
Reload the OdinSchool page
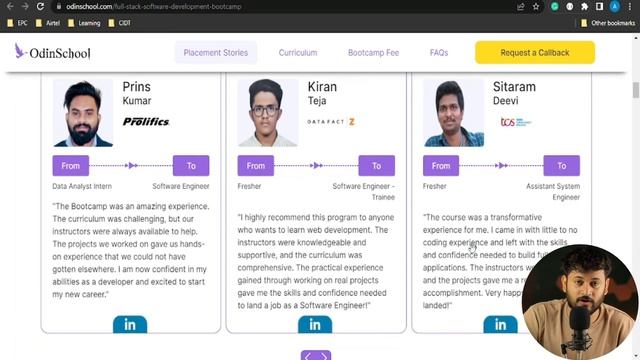40,7
